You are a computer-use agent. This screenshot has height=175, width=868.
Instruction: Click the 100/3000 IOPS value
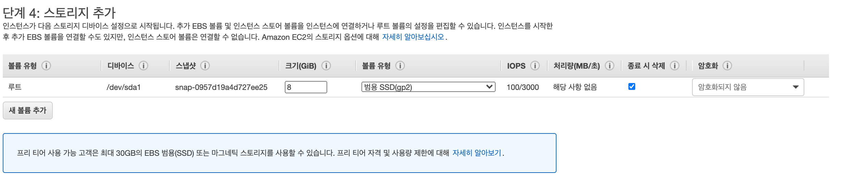tap(523, 87)
